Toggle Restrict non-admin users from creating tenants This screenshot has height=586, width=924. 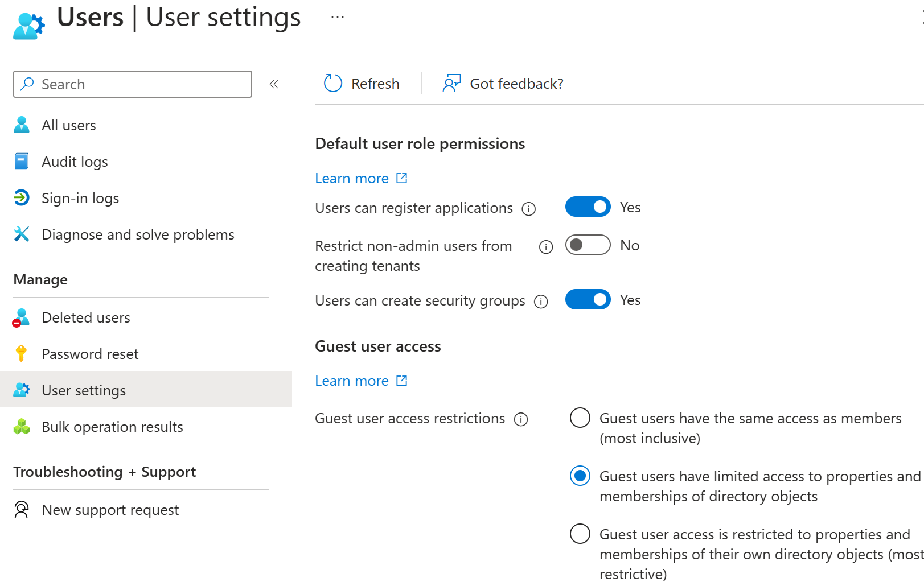pyautogui.click(x=588, y=245)
